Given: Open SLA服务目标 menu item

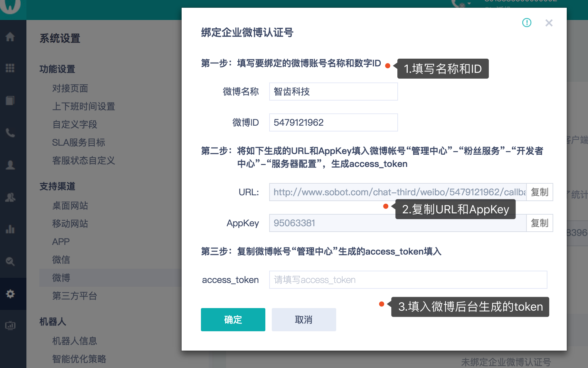Looking at the screenshot, I should point(79,142).
